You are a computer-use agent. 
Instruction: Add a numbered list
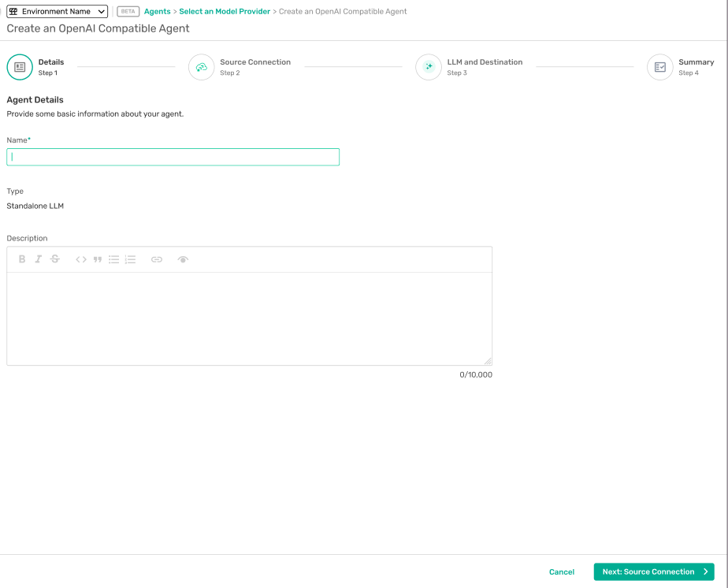click(131, 259)
